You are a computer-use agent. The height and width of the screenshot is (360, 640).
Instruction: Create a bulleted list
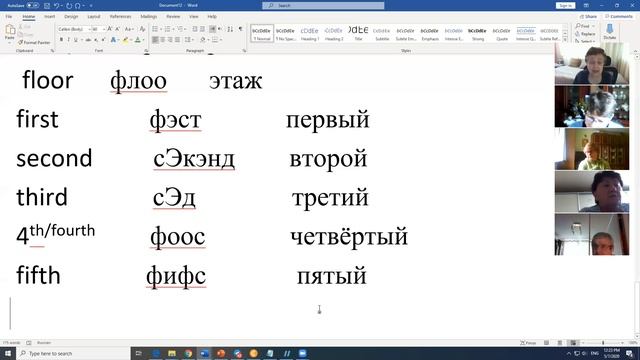(155, 29)
